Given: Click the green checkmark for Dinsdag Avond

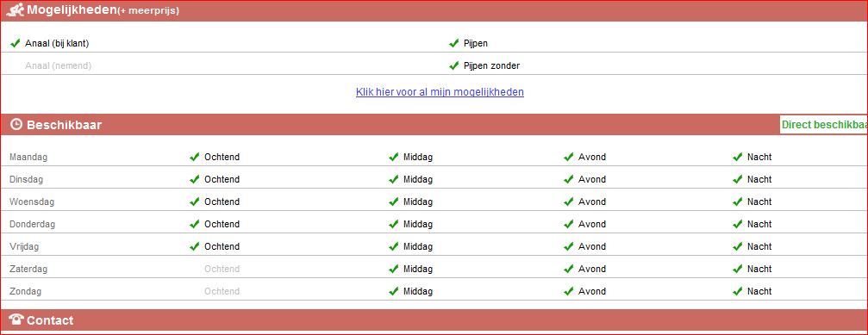Looking at the screenshot, I should click(569, 179).
